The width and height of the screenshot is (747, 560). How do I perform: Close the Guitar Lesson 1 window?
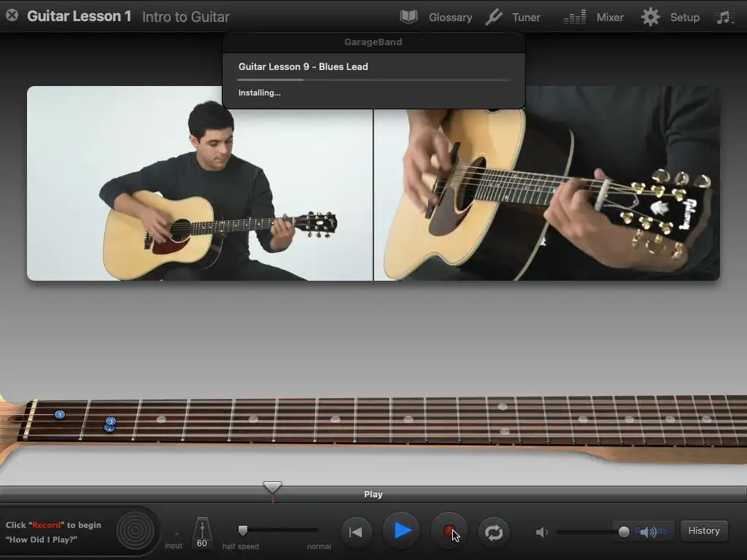click(12, 16)
